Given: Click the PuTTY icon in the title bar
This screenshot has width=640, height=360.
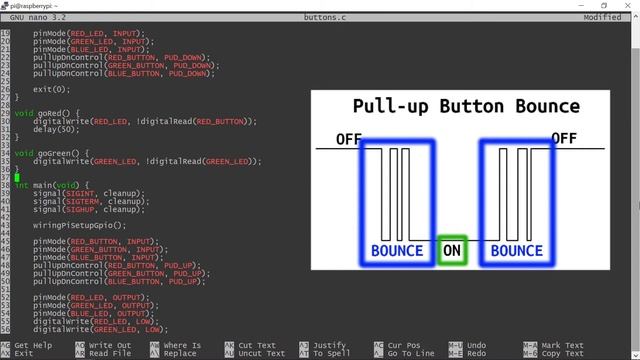Looking at the screenshot, I should click(x=5, y=6).
